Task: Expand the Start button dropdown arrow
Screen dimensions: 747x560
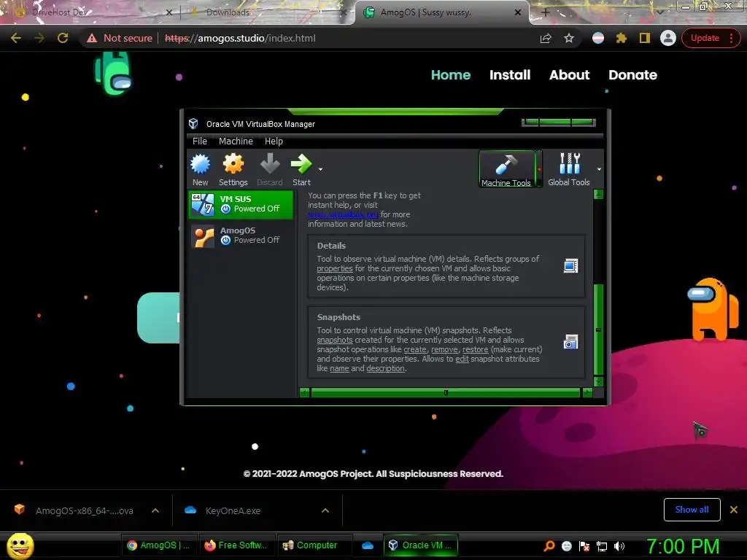Action: coord(320,169)
